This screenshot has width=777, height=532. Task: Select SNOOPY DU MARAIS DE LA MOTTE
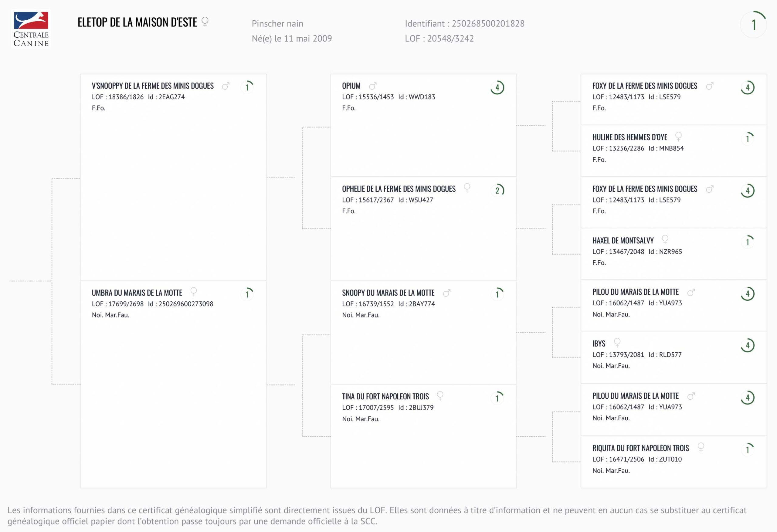tap(388, 293)
